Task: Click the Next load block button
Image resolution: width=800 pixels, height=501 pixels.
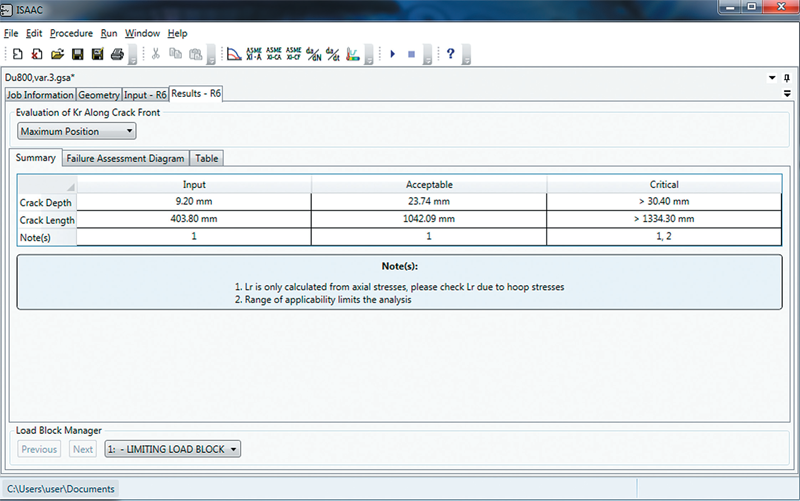Action: tap(83, 449)
